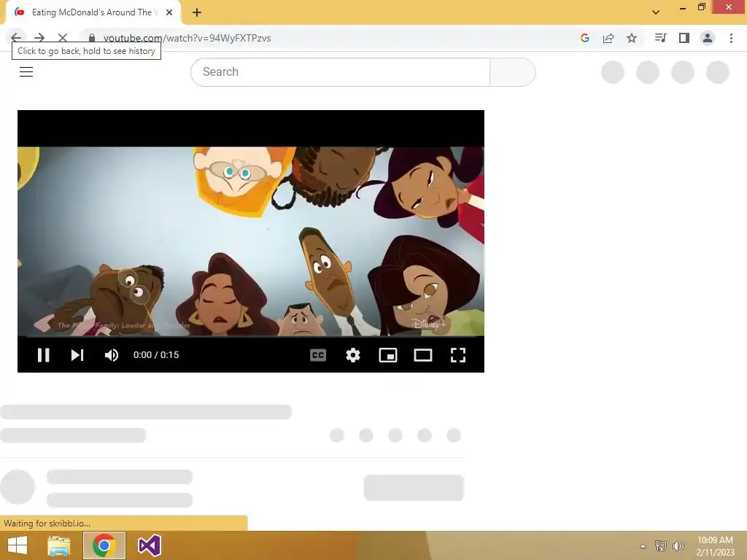Open the Chrome three-dot menu
Screen dimensions: 747x560
(731, 38)
